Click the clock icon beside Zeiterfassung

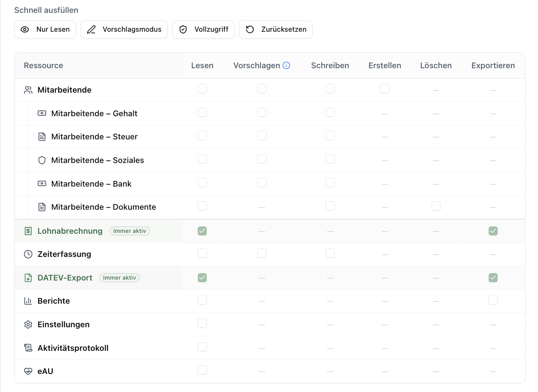[28, 254]
